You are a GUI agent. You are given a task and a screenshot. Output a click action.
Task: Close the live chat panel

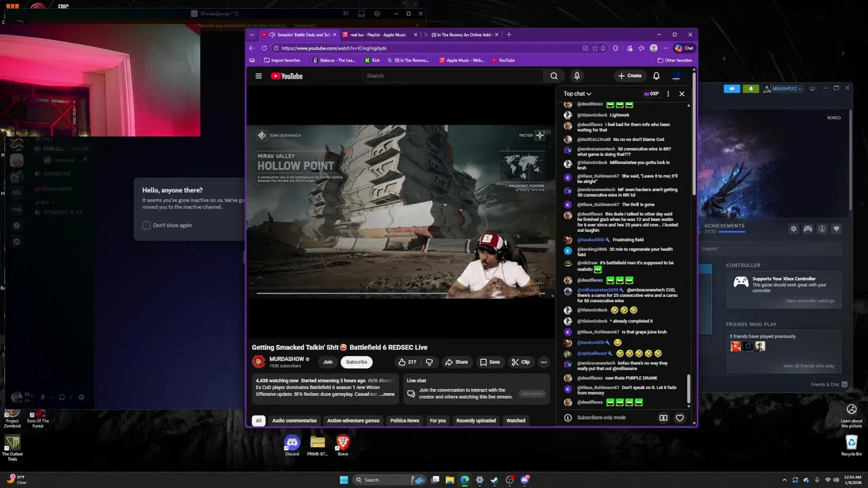point(682,94)
